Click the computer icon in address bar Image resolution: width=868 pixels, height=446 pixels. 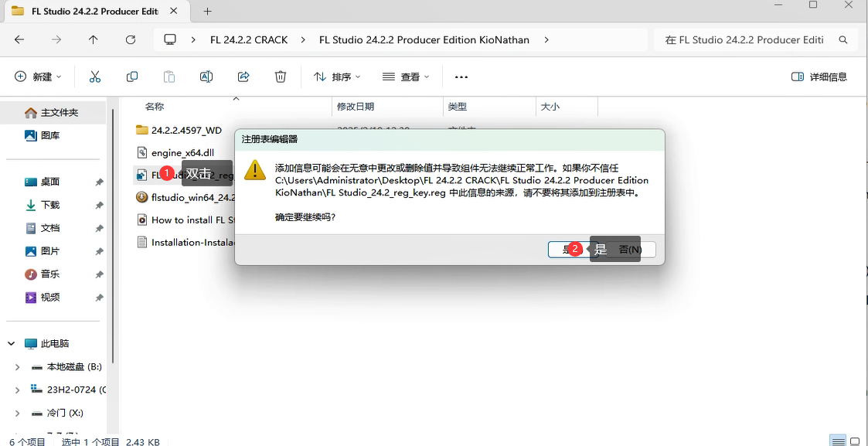[x=170, y=40]
